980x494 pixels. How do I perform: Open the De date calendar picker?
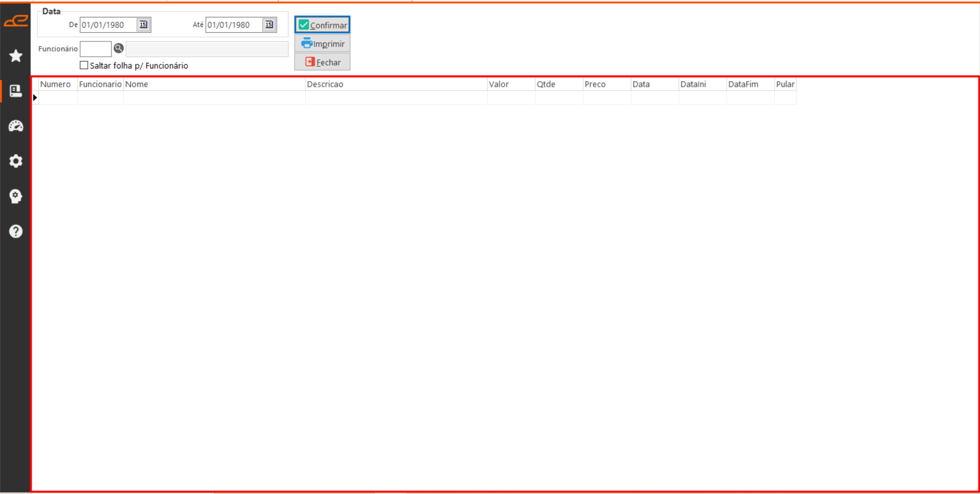tap(144, 25)
